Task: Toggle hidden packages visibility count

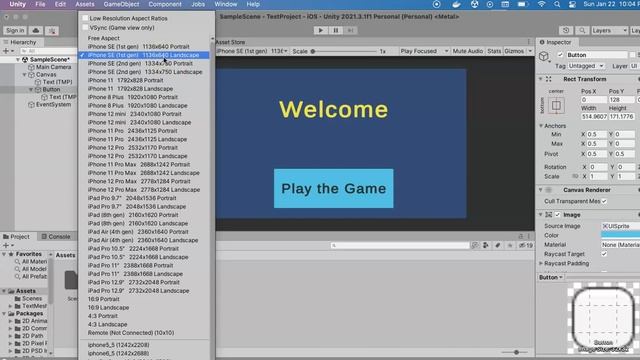Action: (526, 245)
